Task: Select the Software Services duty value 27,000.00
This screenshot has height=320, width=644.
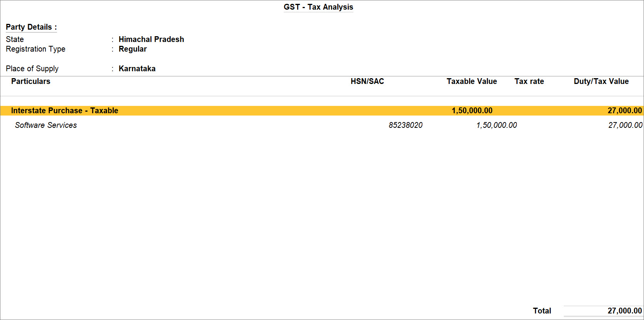Action: (x=625, y=125)
